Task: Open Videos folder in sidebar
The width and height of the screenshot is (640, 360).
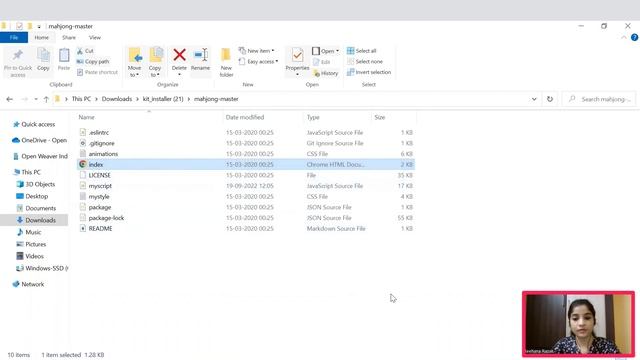Action: [30, 256]
